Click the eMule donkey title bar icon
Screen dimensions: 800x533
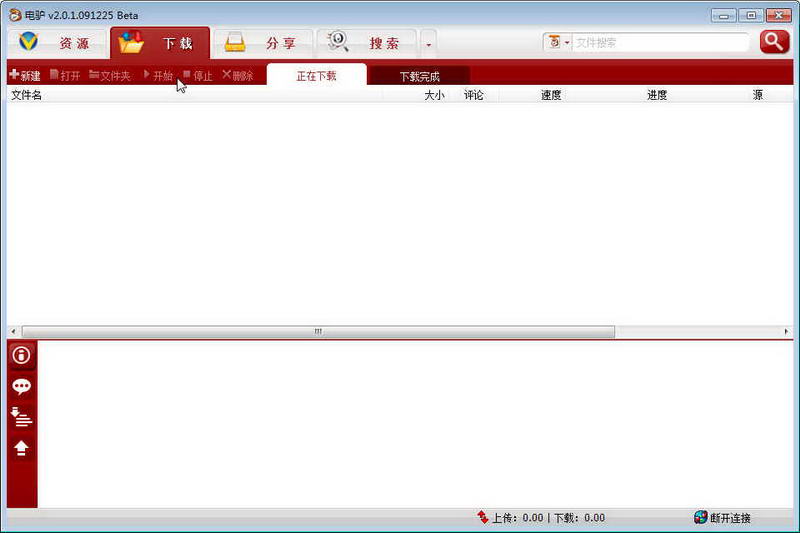coord(15,15)
